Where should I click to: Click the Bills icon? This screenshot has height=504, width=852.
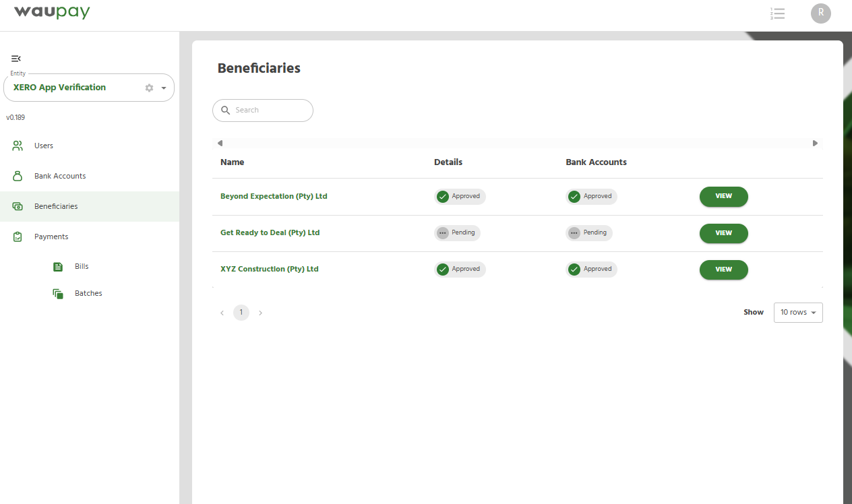58,267
